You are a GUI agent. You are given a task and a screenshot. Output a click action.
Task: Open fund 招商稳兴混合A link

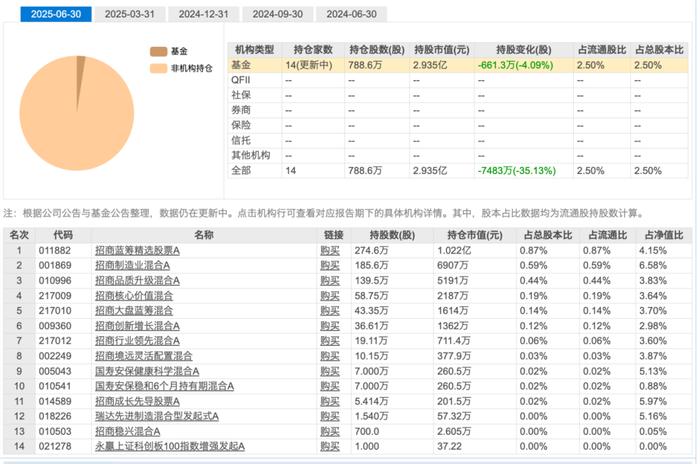pos(127,431)
